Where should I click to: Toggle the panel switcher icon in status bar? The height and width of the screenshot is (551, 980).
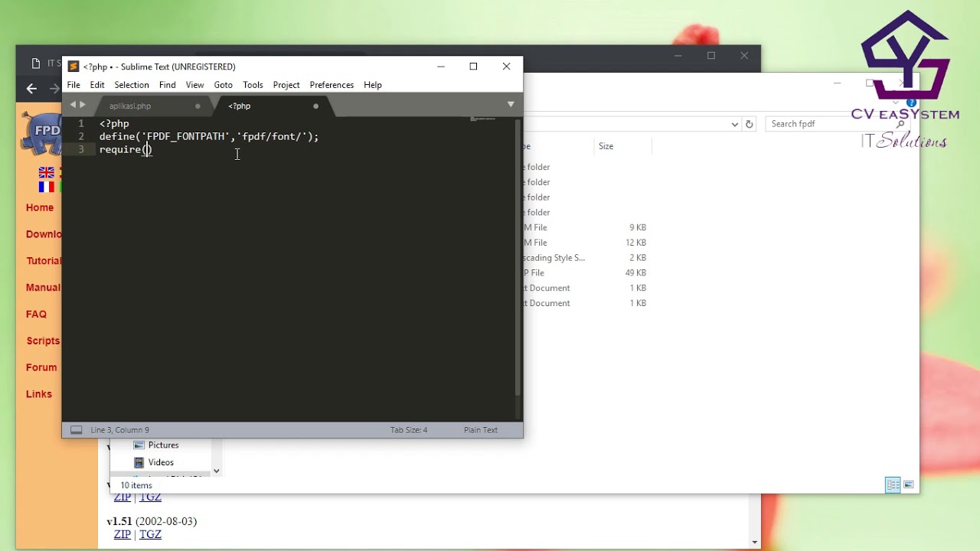[x=77, y=430]
